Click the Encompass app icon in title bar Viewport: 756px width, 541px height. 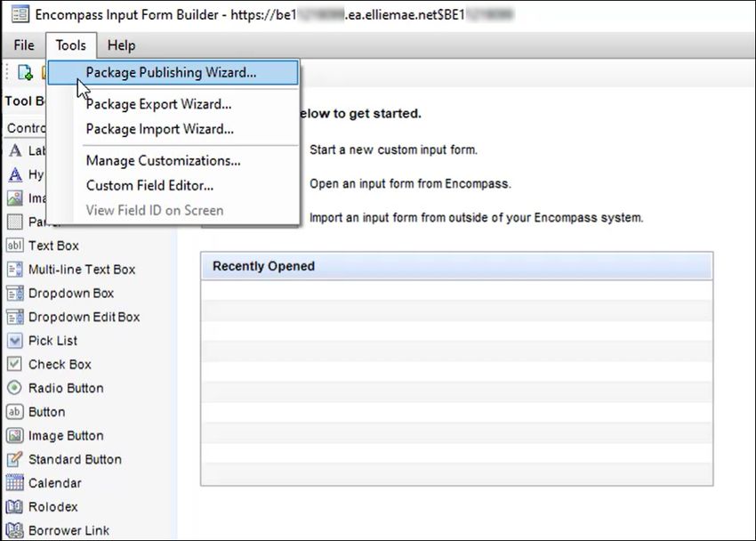[x=20, y=14]
